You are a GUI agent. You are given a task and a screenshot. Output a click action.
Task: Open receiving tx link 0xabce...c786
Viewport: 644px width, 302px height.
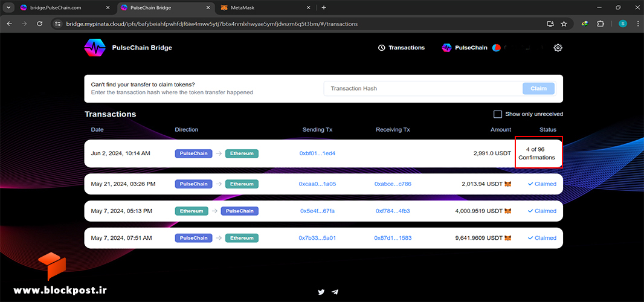coord(393,184)
